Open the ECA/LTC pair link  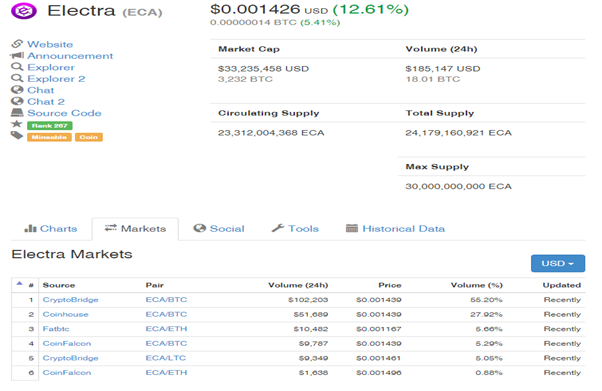[x=165, y=358]
